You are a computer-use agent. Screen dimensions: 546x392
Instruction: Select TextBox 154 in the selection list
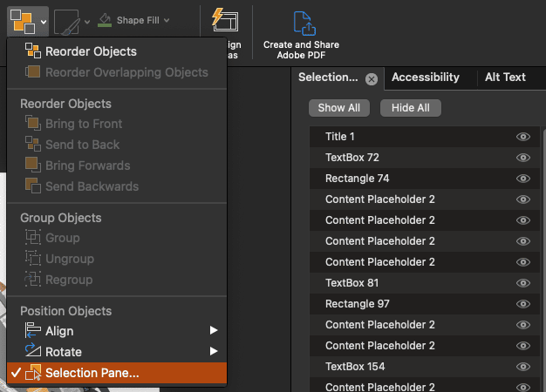click(355, 367)
